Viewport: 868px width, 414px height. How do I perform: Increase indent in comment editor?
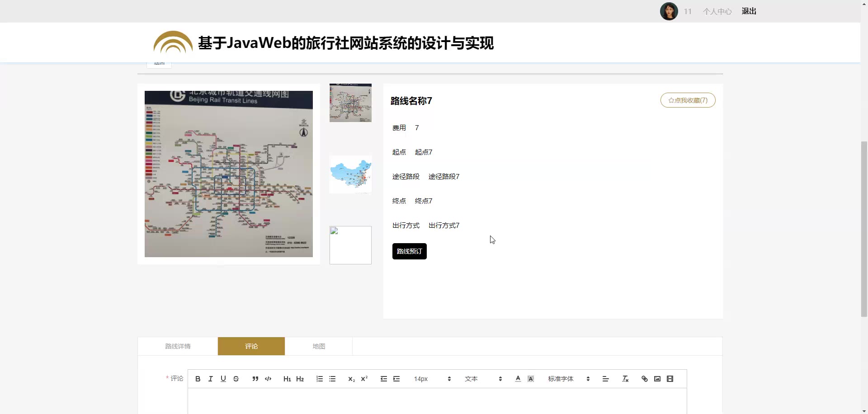point(396,379)
